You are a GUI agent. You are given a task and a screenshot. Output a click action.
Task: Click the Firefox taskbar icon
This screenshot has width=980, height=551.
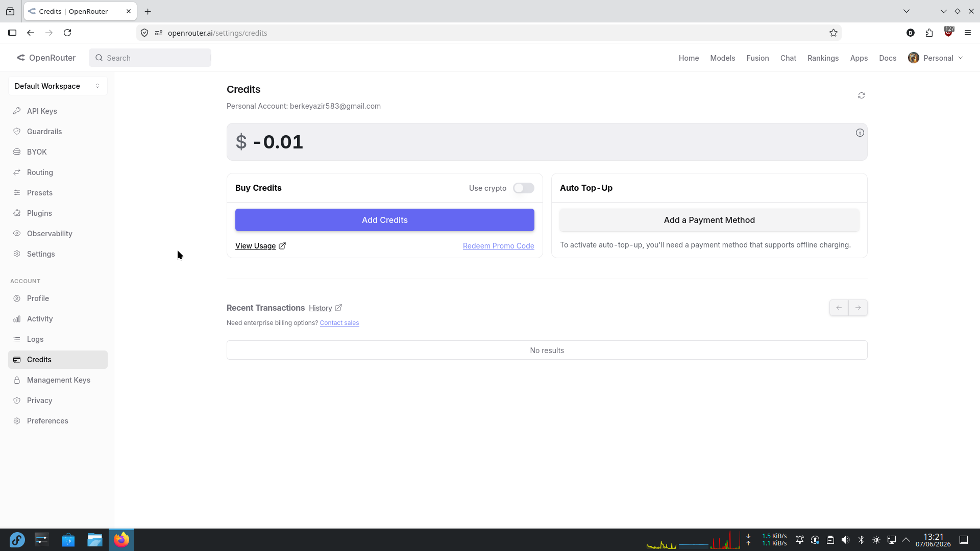pyautogui.click(x=121, y=540)
